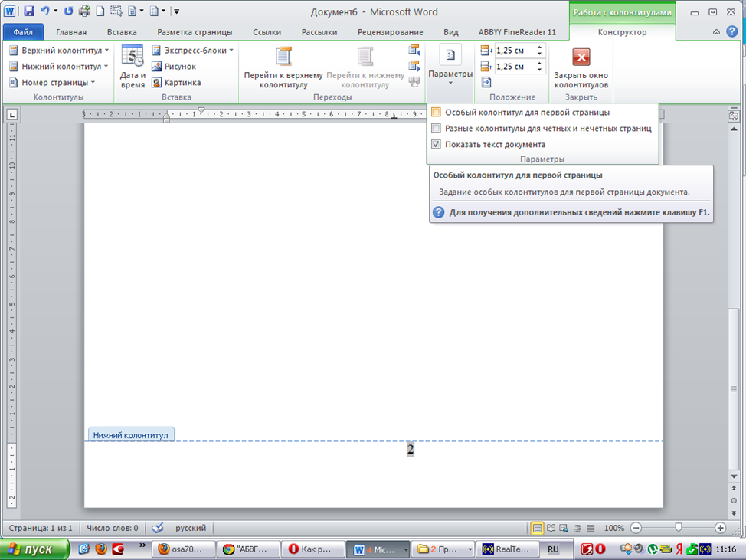Save document via floppy disk icon
Viewport: 746px width, 560px height.
point(29,11)
